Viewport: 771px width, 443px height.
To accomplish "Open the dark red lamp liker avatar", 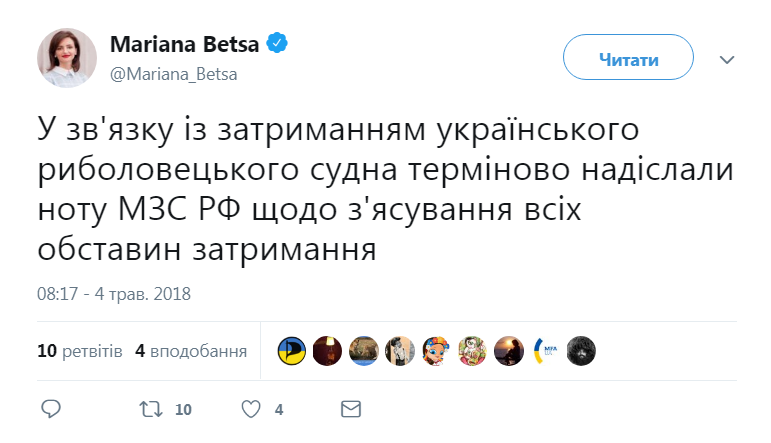I will (328, 350).
